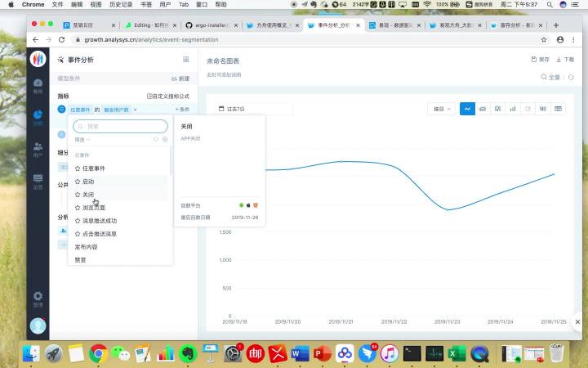The height and width of the screenshot is (368, 588).
Task: Click the 下载 download button
Action: (x=565, y=60)
